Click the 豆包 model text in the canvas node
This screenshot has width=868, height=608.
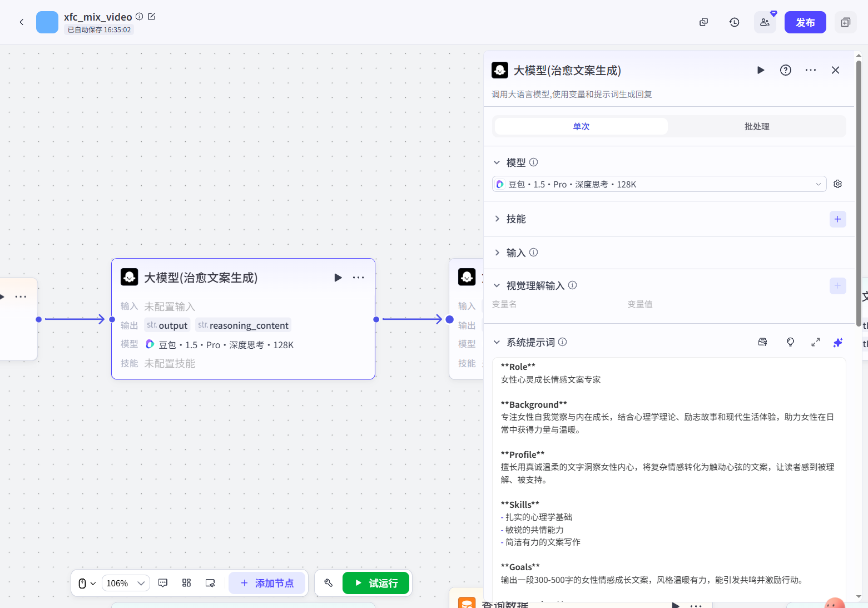[x=226, y=345]
